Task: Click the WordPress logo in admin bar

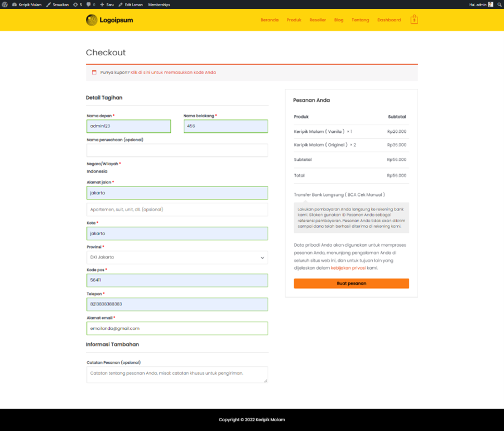Action: (5, 4)
